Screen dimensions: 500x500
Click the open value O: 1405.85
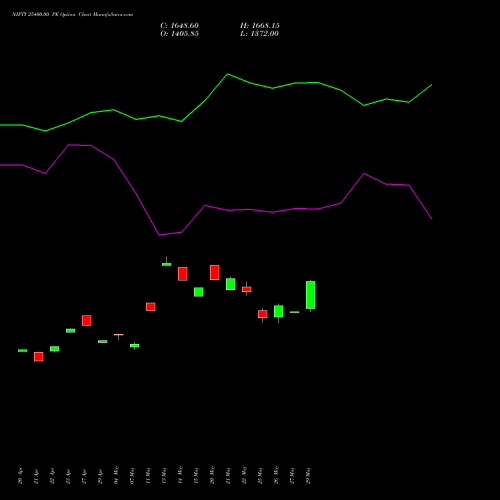tap(179, 34)
